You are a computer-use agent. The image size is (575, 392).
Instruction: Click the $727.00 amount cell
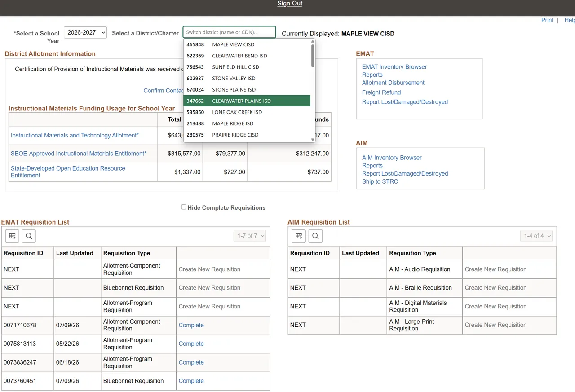[x=225, y=172]
